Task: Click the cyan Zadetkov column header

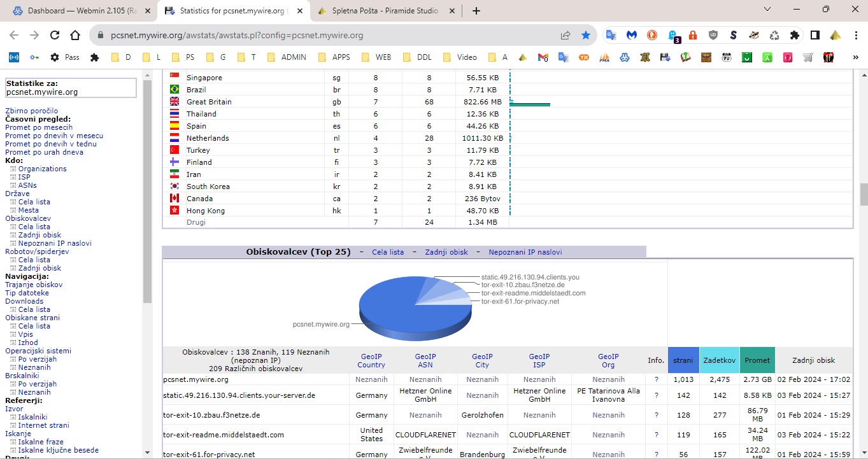Action: [x=720, y=360]
